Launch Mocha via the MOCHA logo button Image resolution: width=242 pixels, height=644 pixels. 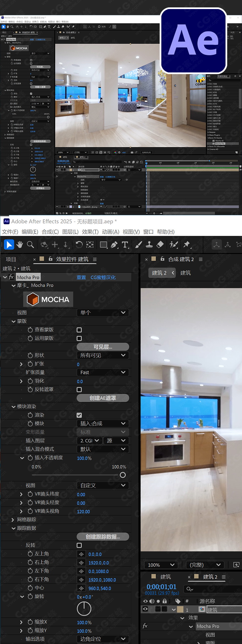[x=48, y=300]
